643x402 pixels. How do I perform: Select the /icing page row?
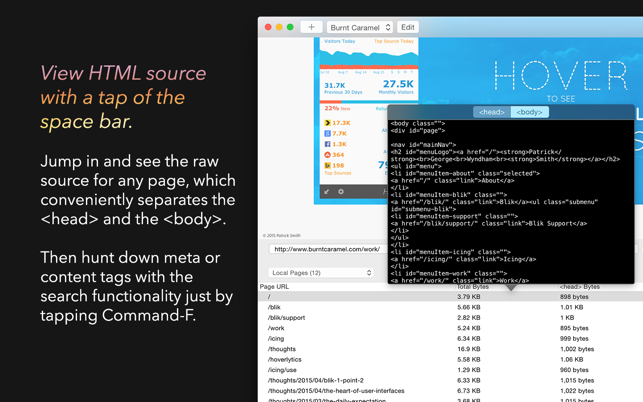(x=451, y=338)
